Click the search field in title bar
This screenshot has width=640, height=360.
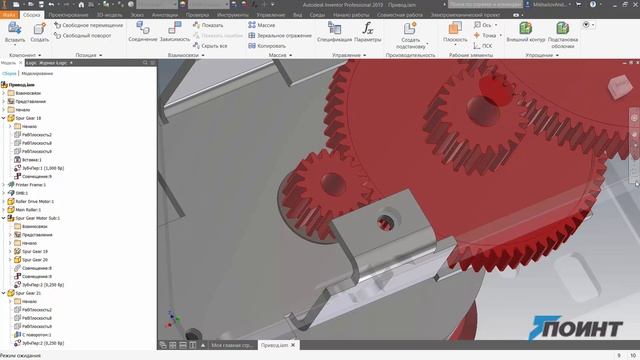[x=485, y=4]
